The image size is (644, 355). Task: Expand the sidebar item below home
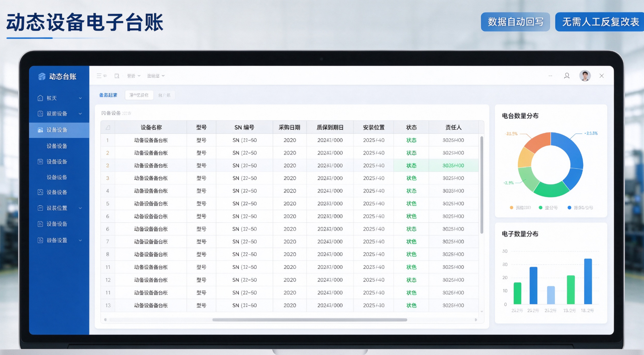tap(80, 114)
